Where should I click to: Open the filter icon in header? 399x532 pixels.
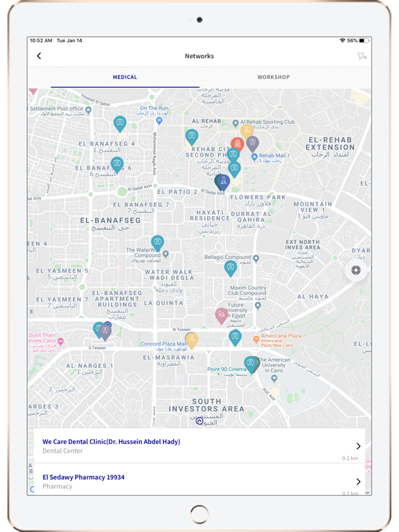point(362,56)
